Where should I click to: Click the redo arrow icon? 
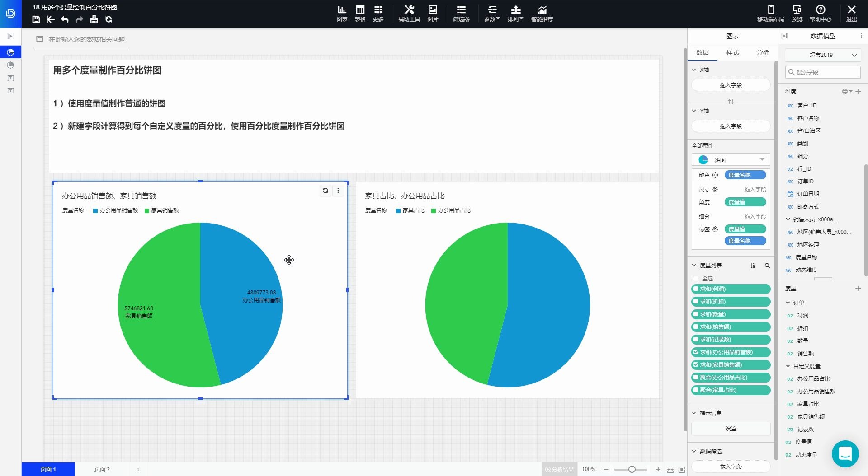(x=79, y=19)
